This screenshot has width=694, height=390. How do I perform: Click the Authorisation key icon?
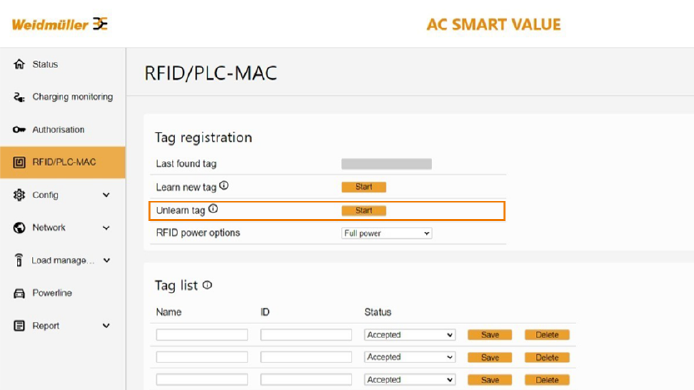[19, 130]
